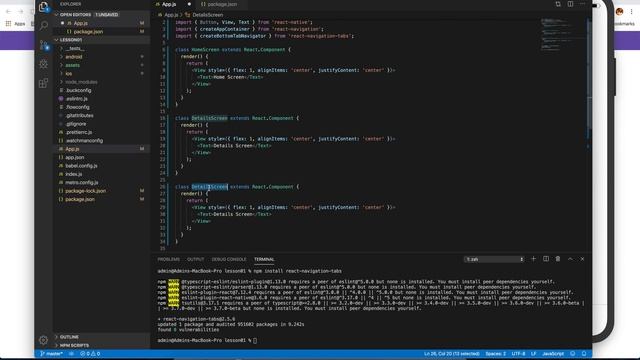Image resolution: width=640 pixels, height=360 pixels.
Task: Split the terminal pane
Action: tap(546, 259)
